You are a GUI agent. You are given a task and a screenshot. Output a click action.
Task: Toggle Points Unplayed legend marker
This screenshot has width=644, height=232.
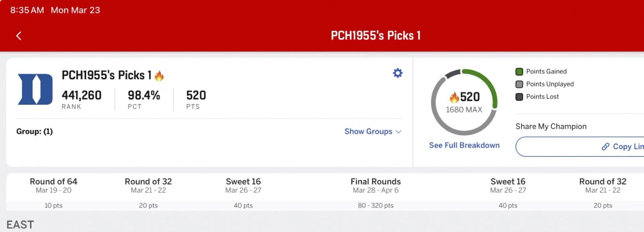click(x=519, y=84)
